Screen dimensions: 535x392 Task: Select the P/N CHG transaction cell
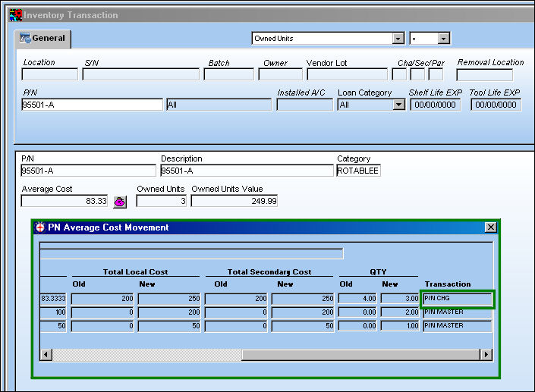(457, 299)
